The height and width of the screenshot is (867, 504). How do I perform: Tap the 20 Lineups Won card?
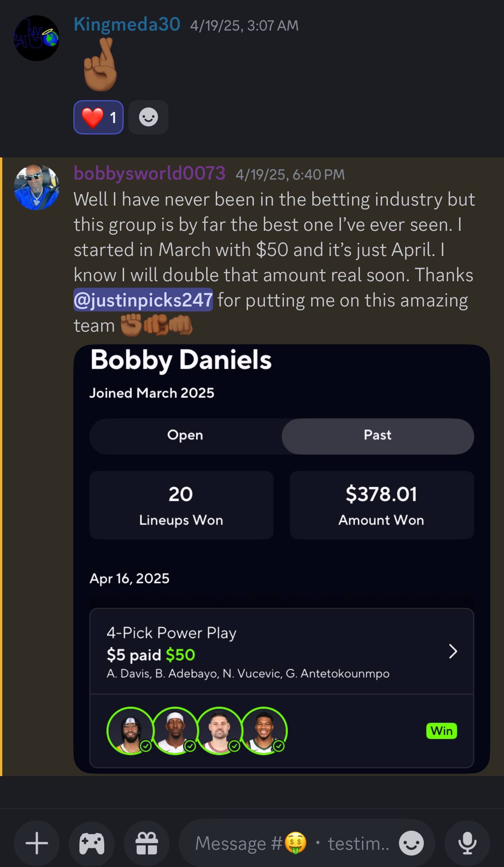[x=181, y=505]
